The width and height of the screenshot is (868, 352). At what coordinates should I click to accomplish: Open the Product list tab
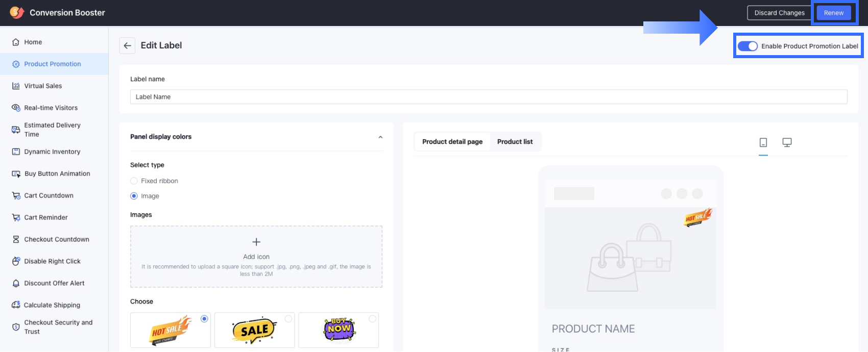515,142
